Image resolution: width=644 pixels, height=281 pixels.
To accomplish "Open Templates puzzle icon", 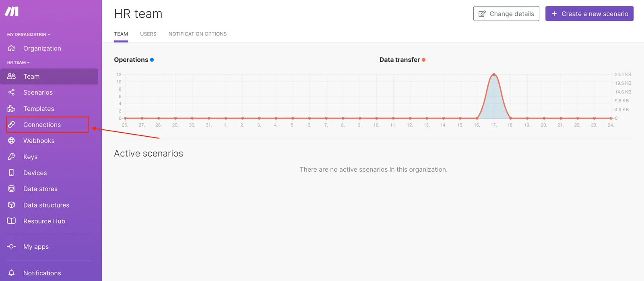I will [11, 108].
